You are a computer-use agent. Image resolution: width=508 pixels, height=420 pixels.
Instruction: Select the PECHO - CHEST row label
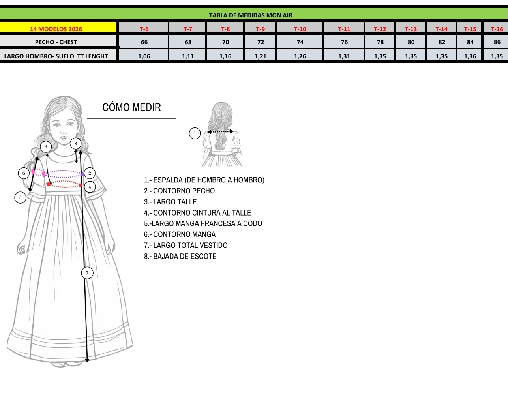coord(56,42)
